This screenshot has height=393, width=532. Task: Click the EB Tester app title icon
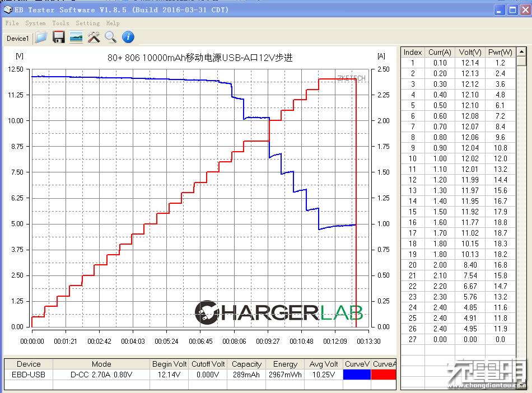coord(8,10)
